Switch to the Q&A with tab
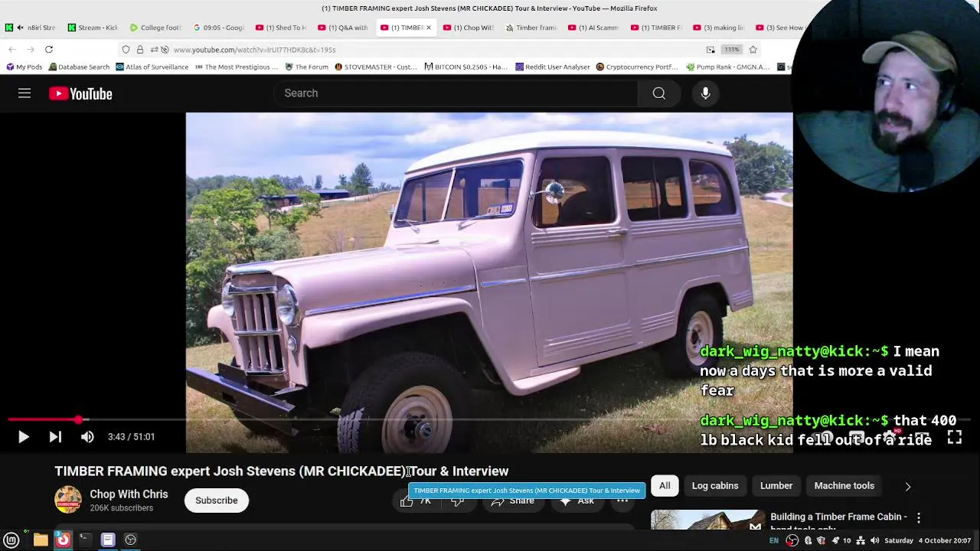980x551 pixels. pos(344,28)
